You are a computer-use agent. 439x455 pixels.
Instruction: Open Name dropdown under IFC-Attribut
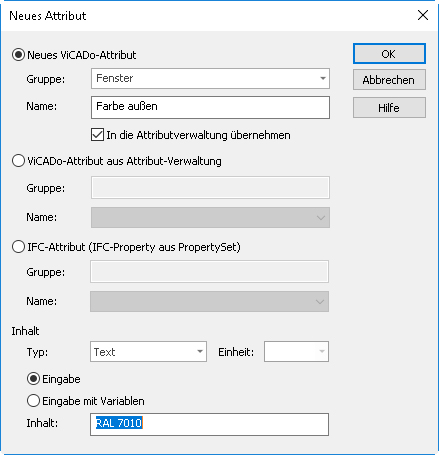click(x=209, y=301)
